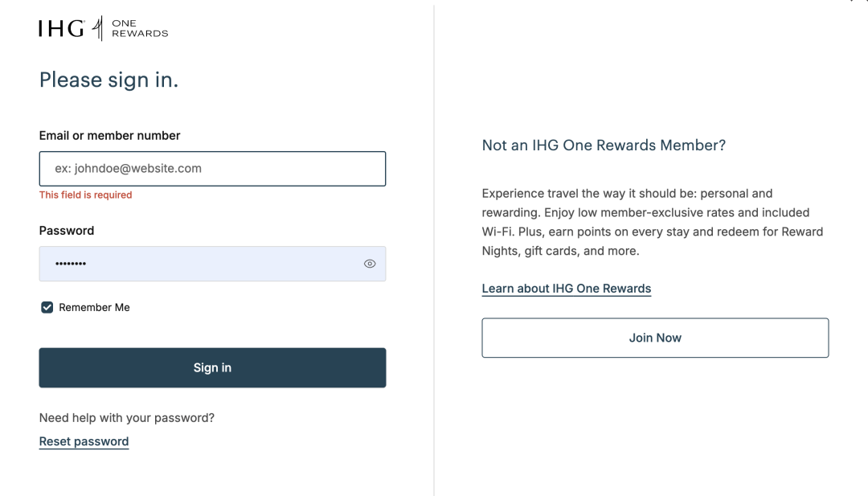Click the This field is required error
Screen dimensions: 868x496
coord(86,195)
